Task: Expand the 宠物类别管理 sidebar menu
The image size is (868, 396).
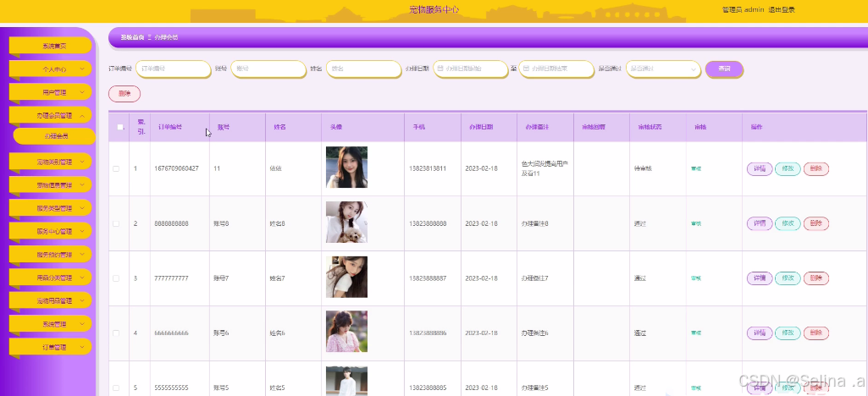Action: tap(50, 162)
